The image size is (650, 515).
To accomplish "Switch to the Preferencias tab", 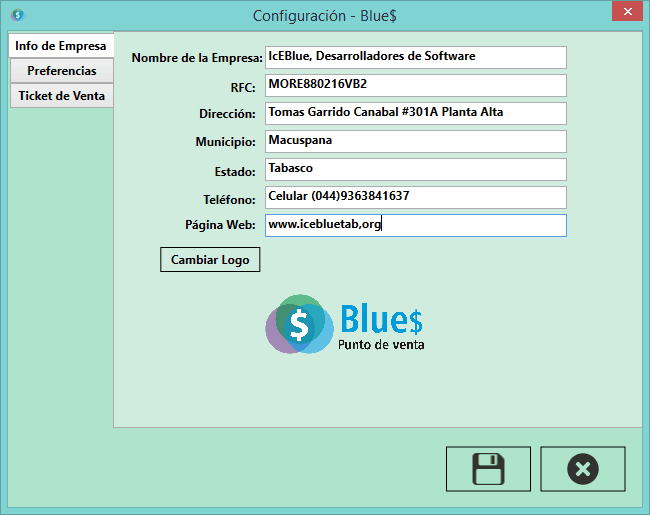I will click(x=62, y=70).
